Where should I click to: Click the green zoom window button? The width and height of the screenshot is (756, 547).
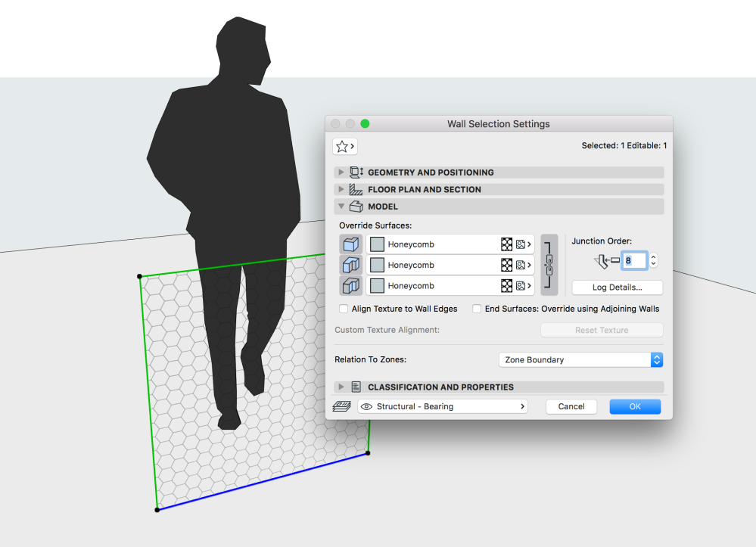tap(365, 124)
